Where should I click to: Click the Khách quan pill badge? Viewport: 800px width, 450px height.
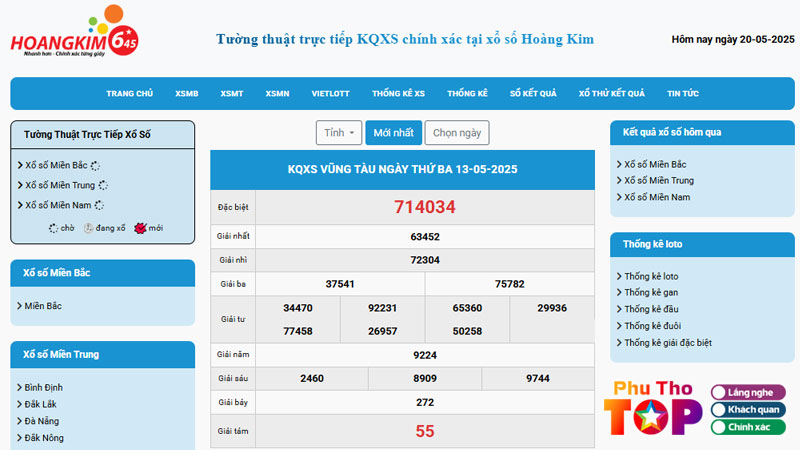[748, 410]
